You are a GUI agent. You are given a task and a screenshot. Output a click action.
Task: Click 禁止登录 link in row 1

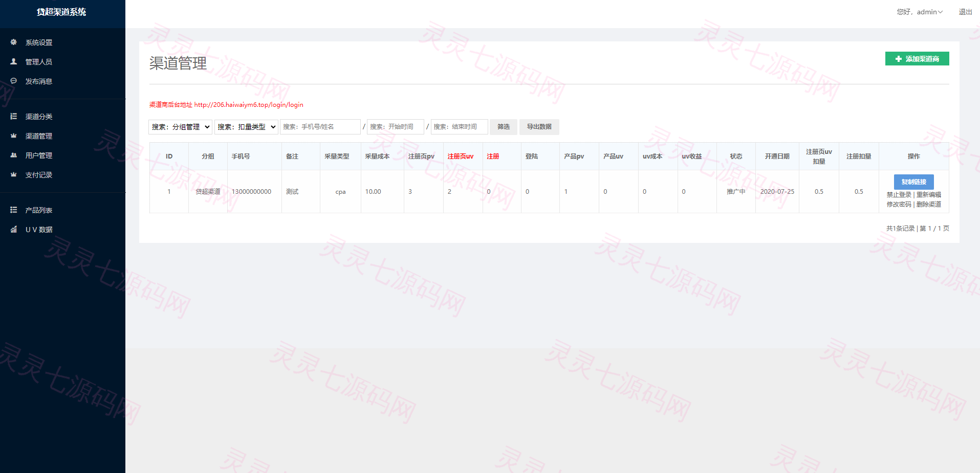pyautogui.click(x=899, y=195)
